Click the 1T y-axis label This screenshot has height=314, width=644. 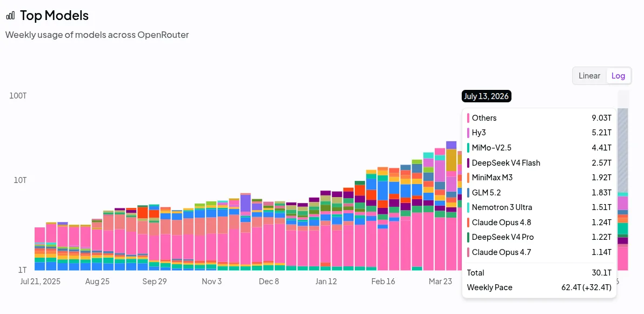[22, 270]
